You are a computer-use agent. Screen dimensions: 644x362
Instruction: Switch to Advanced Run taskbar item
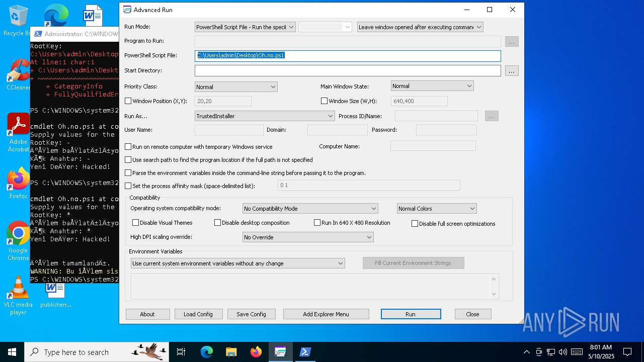tap(280, 352)
